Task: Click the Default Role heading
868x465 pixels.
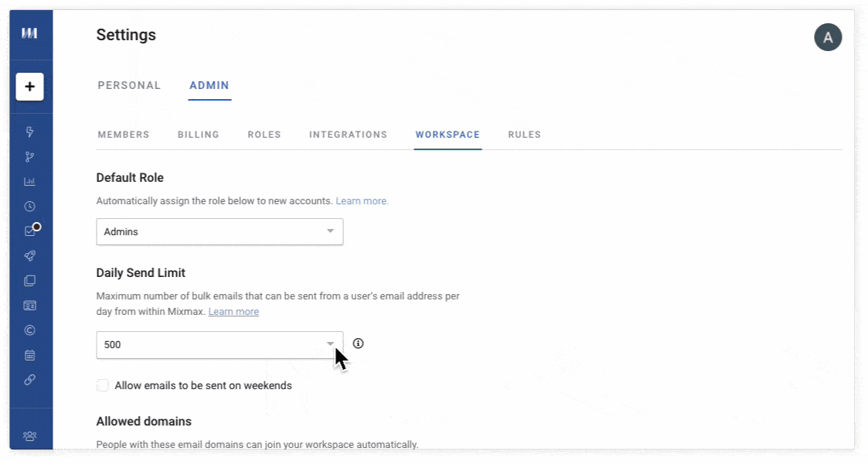Action: tap(130, 178)
